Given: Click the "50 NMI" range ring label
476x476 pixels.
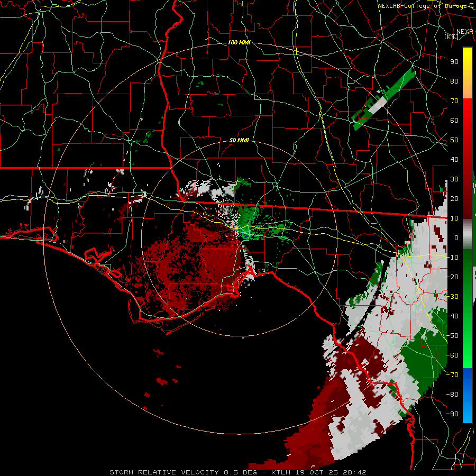Looking at the screenshot, I should [239, 140].
